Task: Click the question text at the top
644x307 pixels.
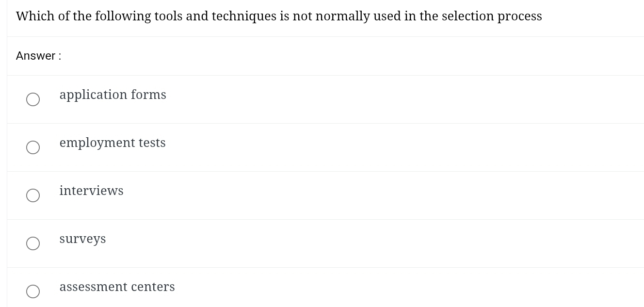Action: tap(279, 16)
